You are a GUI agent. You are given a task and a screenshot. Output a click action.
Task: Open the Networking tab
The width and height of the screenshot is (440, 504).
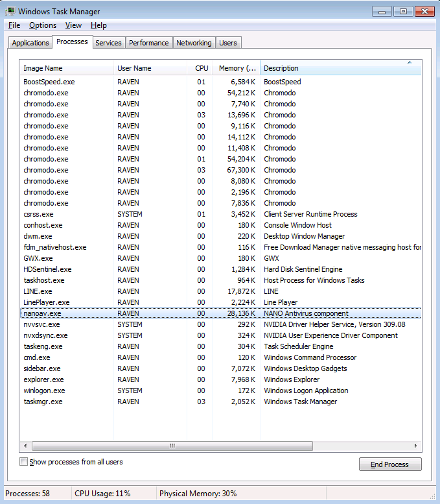(x=194, y=43)
